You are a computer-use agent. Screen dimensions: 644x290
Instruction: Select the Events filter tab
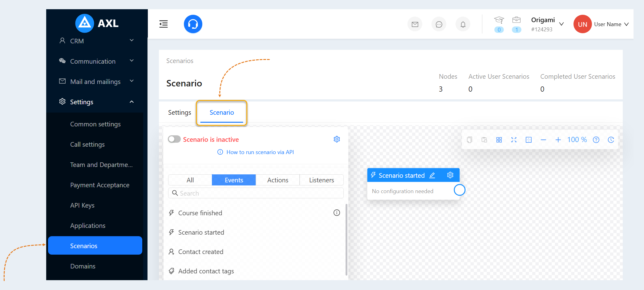(x=234, y=180)
